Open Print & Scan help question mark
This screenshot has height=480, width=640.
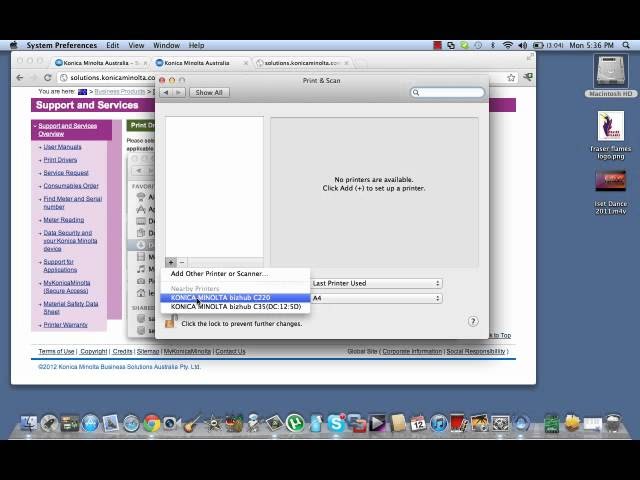coord(473,322)
